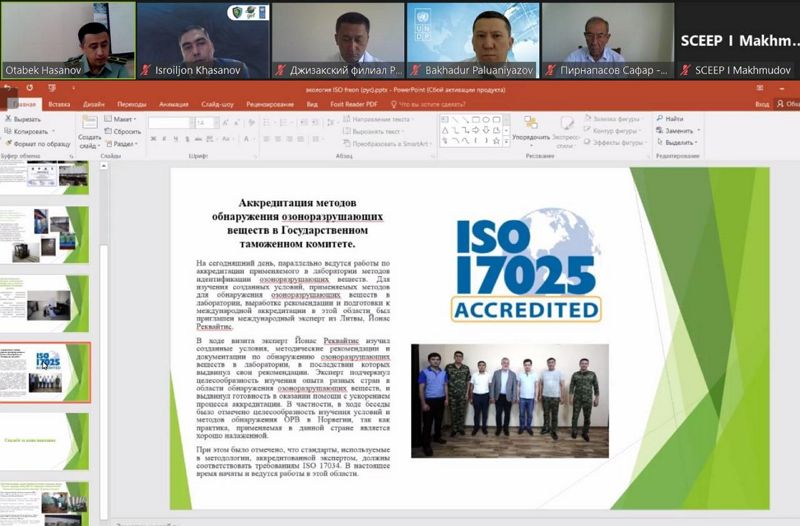Select the text box shape in gallery
Image resolution: width=800 pixels, height=526 pixels.
444,120
